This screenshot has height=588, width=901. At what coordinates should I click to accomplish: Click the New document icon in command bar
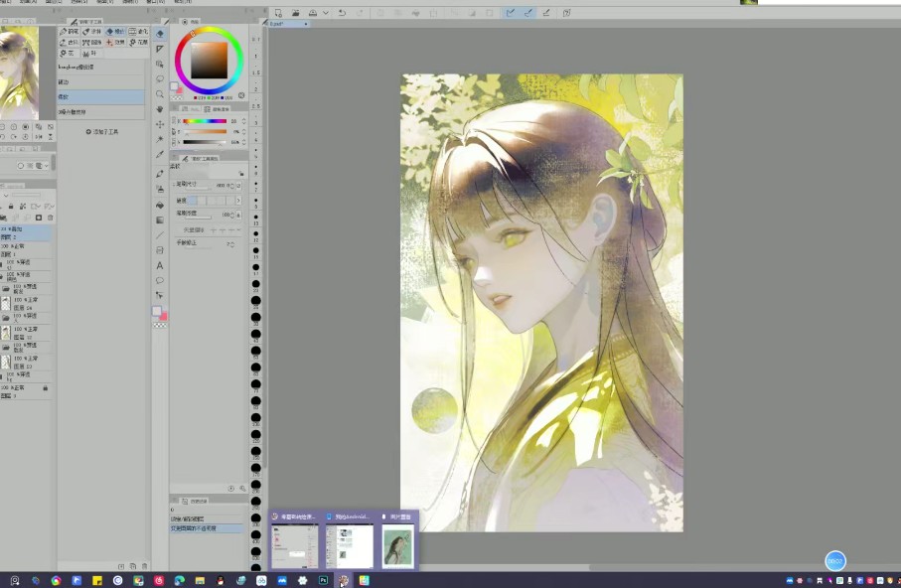pyautogui.click(x=278, y=13)
